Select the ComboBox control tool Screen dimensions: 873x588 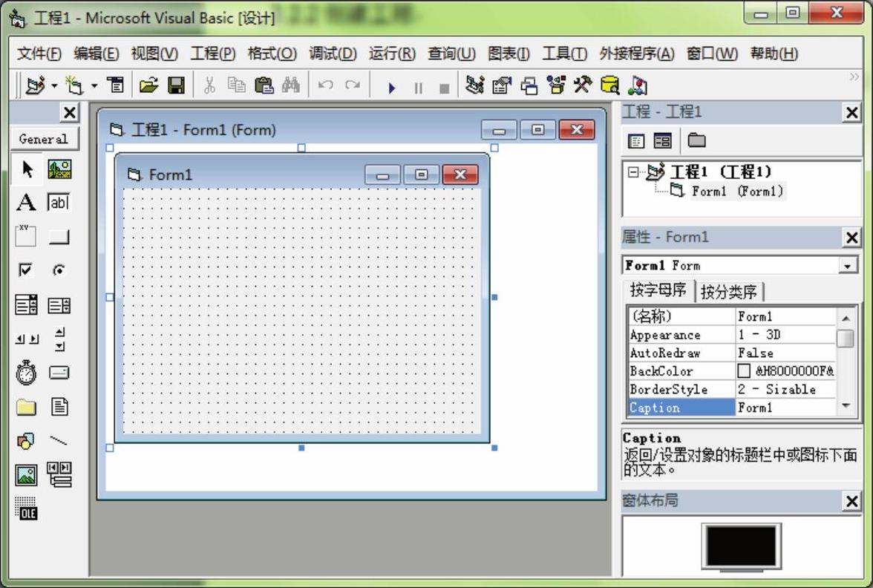coord(26,305)
